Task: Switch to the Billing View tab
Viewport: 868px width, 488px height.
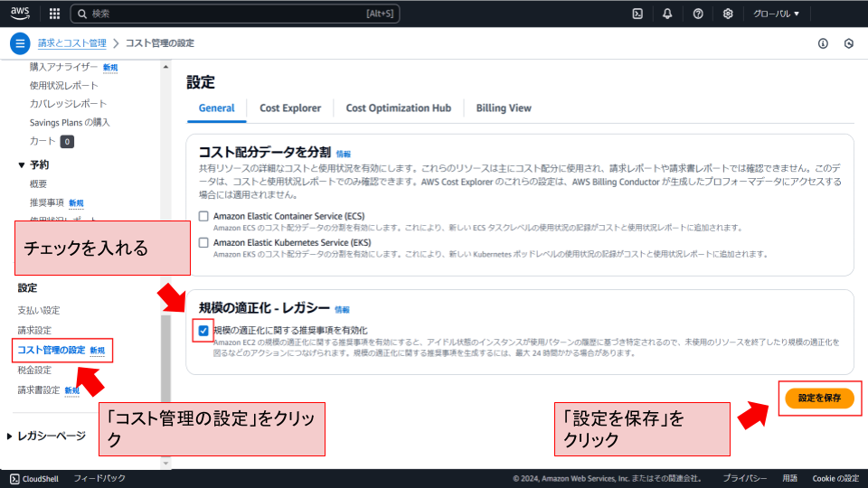Action: point(504,108)
